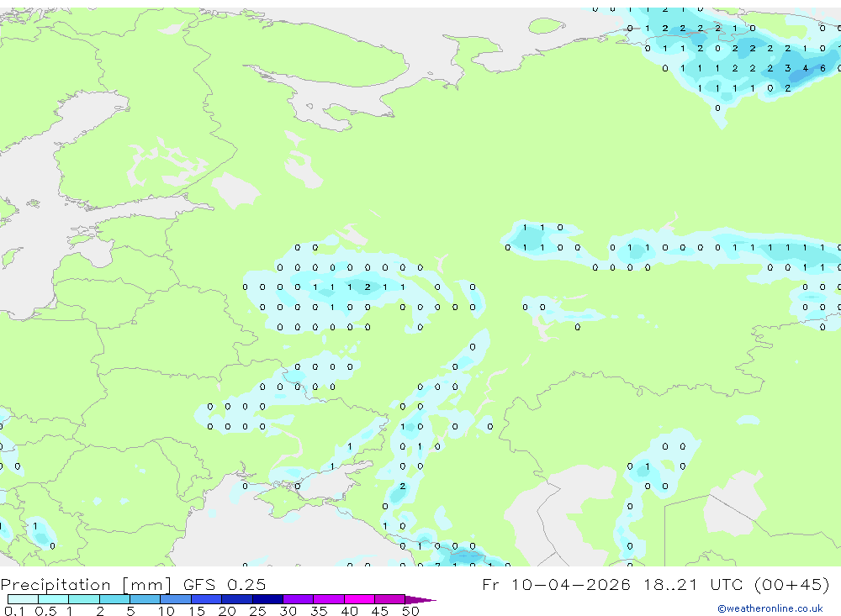
Task: Choose the 40–45 mm magenta legend swatch
Action: [359, 599]
